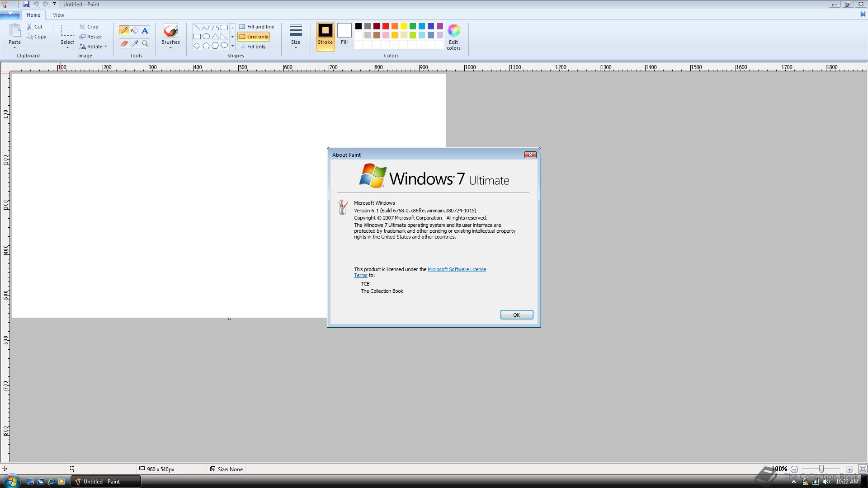
Task: Choose the Rounded rectangle shape
Action: click(x=224, y=28)
